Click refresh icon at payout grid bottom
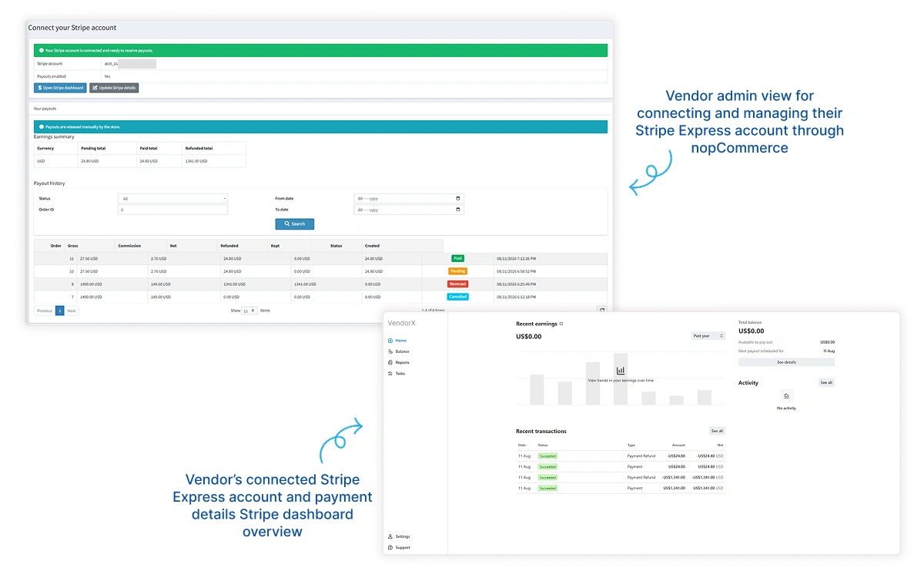Screen dimensions: 924x578 (602, 311)
